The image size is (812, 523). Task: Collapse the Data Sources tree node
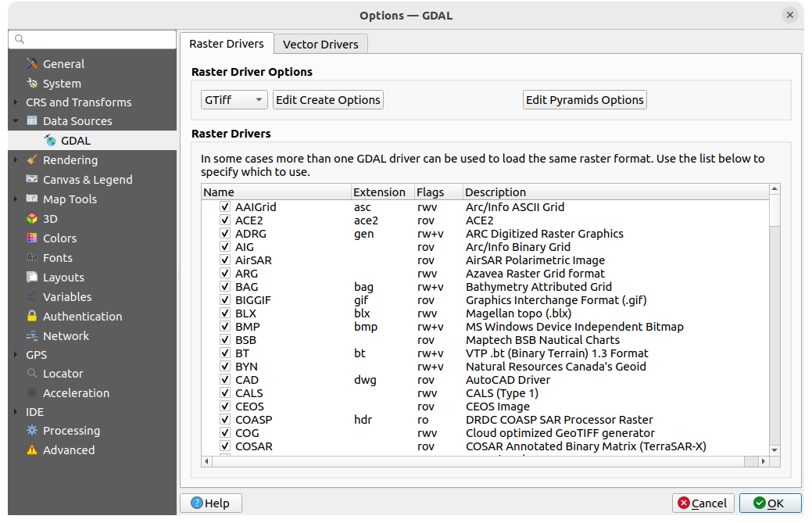point(16,121)
